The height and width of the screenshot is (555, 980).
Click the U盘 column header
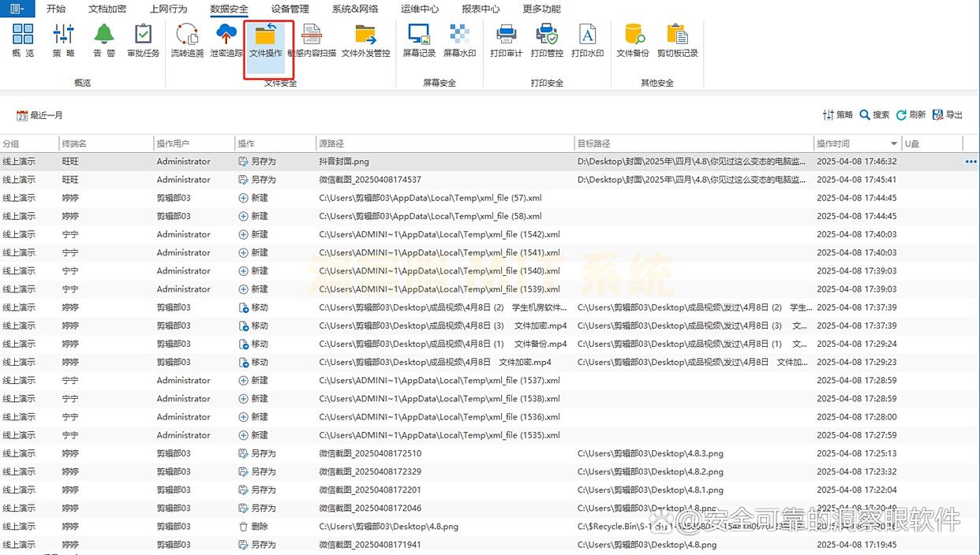tap(933, 143)
